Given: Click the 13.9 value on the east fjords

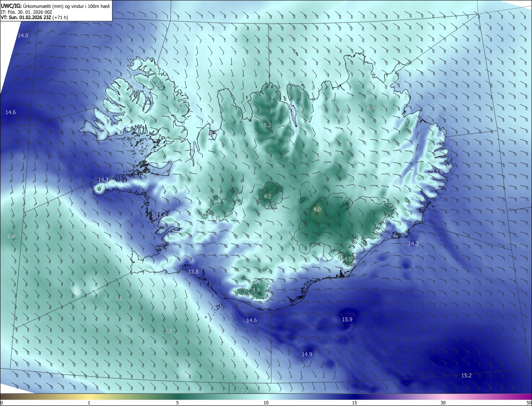Looking at the screenshot, I should (437, 171).
